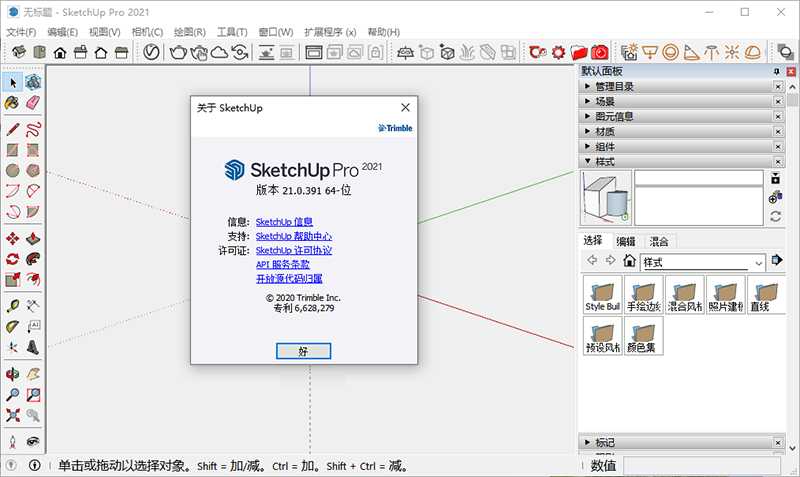Select the Freehand squiggle tool
Image resolution: width=800 pixels, height=477 pixels.
(33, 130)
